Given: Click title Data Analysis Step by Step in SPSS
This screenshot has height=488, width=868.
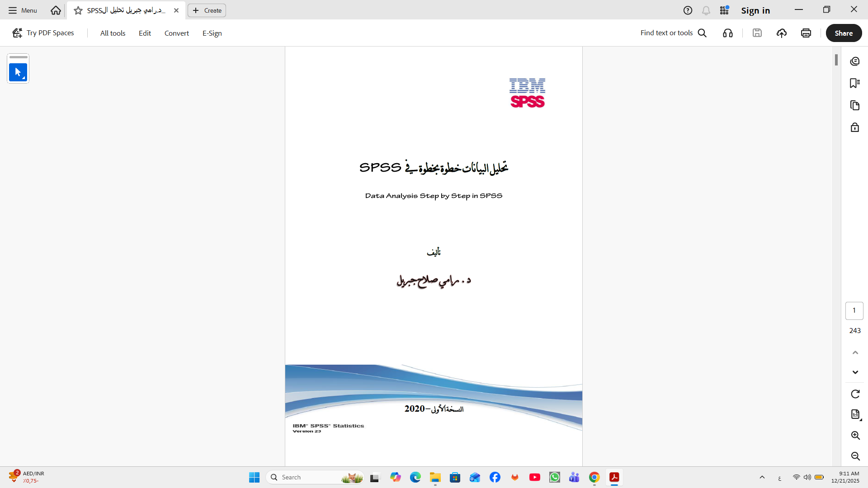Looking at the screenshot, I should click(434, 196).
